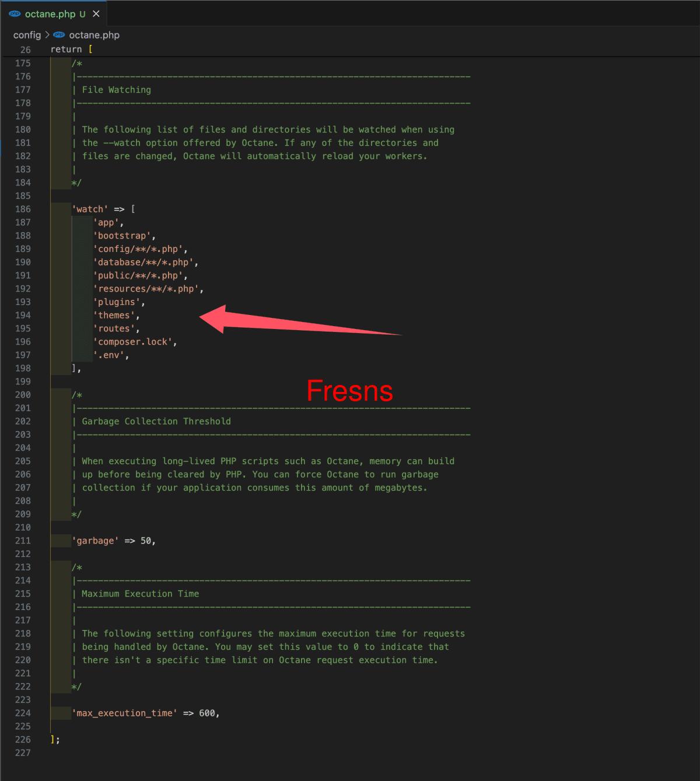Click the 'composer.lock' entry in the watch list
The height and width of the screenshot is (781, 700).
(134, 342)
